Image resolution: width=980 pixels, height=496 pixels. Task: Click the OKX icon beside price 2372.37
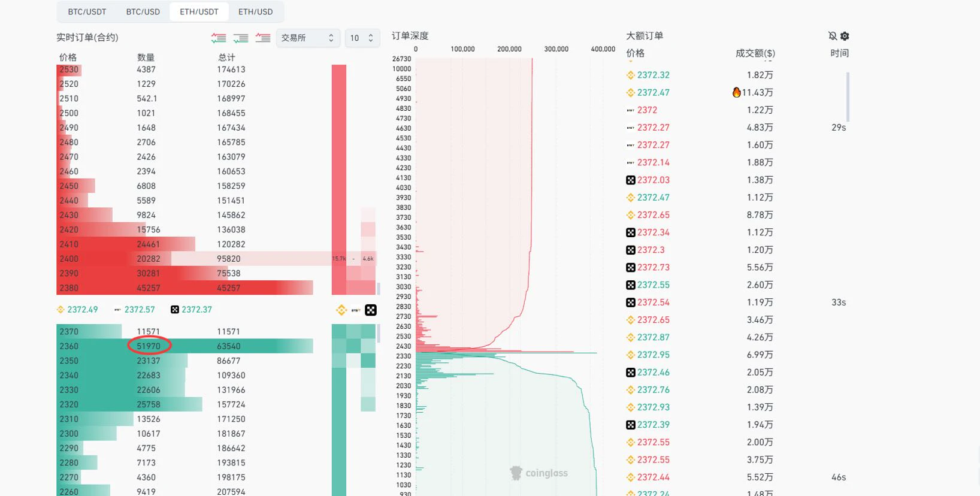pos(175,310)
